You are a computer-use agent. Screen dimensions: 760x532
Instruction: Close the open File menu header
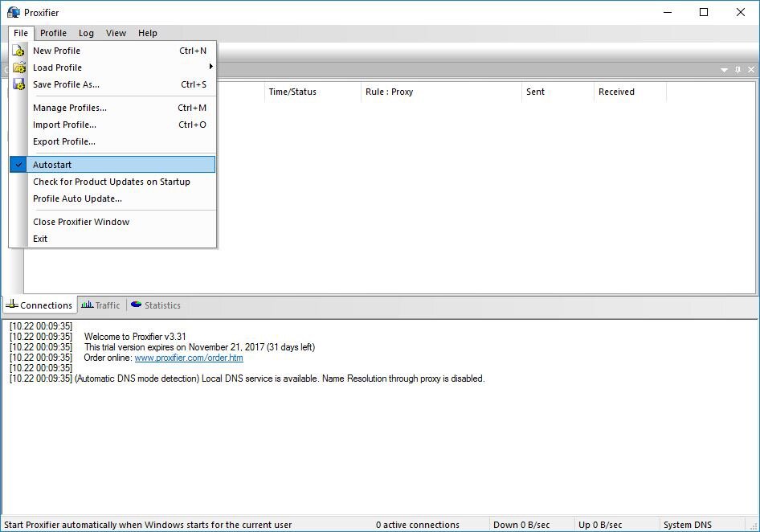[x=21, y=33]
